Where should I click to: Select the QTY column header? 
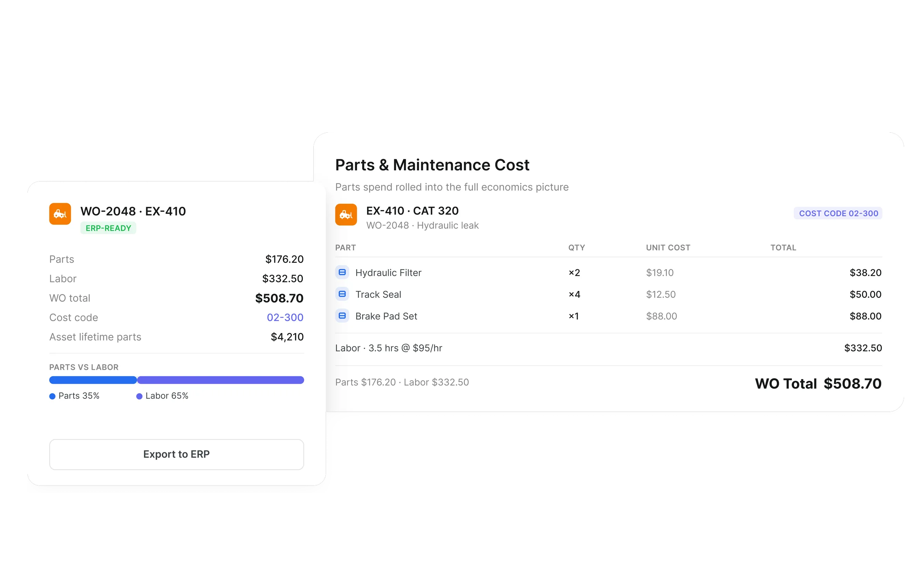(x=576, y=248)
